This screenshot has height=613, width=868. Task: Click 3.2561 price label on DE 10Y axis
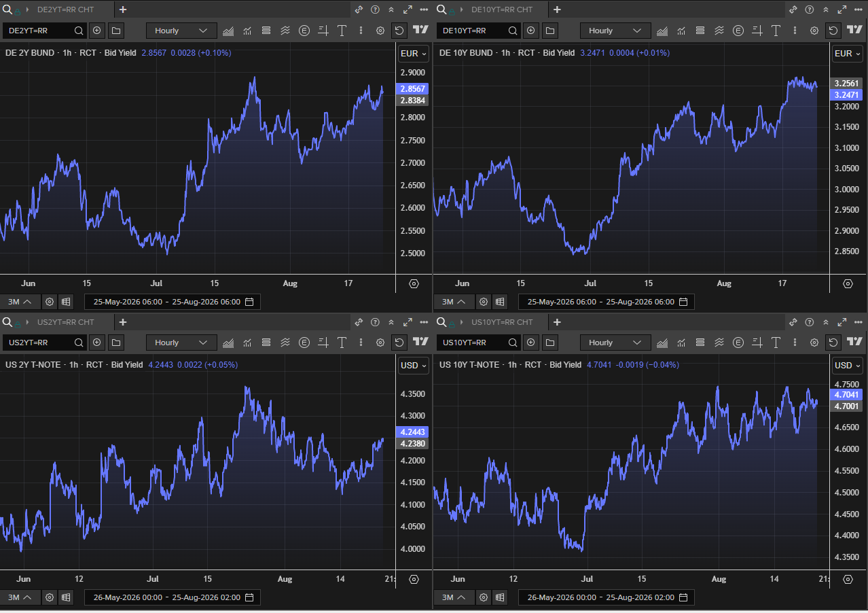point(847,84)
